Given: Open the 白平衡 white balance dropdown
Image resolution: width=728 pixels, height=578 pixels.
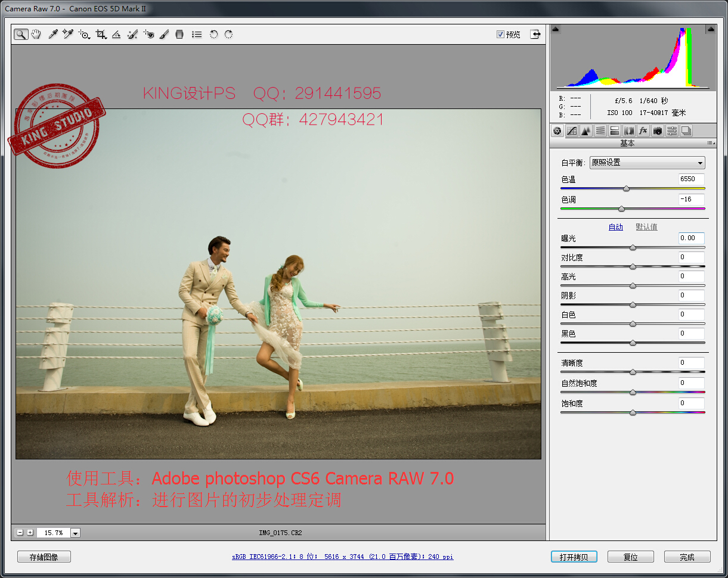Looking at the screenshot, I should point(647,163).
